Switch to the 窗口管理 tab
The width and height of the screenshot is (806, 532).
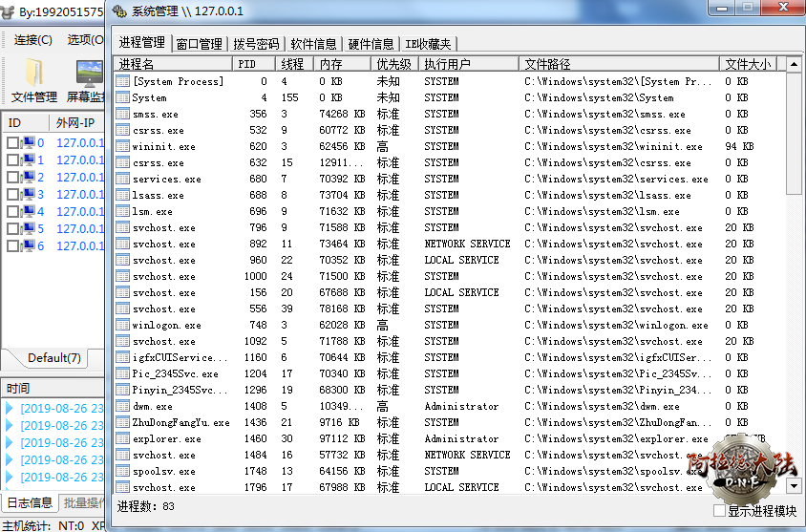click(x=199, y=44)
